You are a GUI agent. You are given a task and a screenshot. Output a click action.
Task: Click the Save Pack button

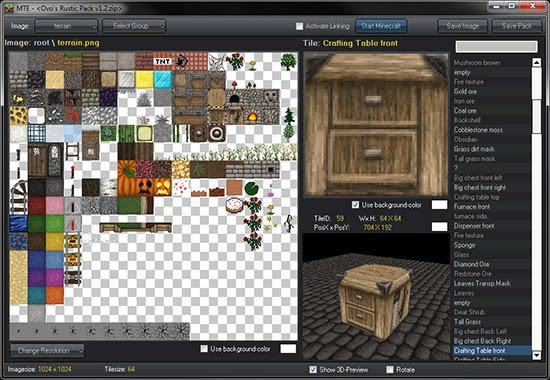click(x=517, y=26)
